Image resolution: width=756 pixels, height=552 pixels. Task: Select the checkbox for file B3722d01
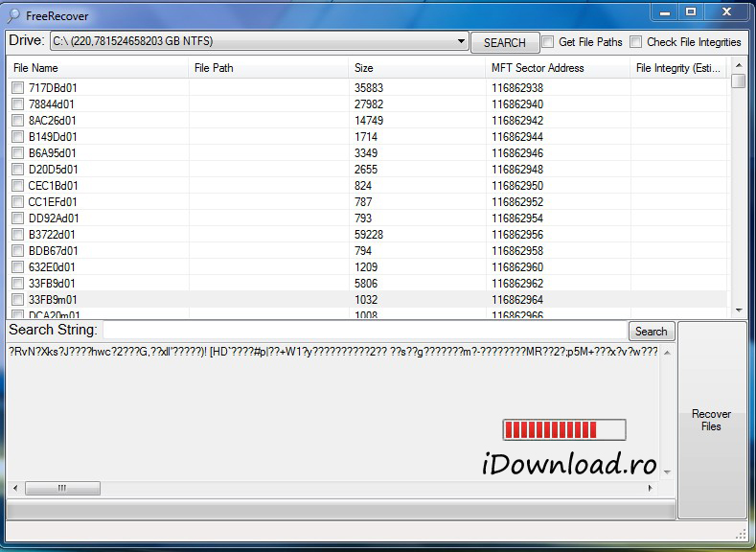pyautogui.click(x=17, y=235)
